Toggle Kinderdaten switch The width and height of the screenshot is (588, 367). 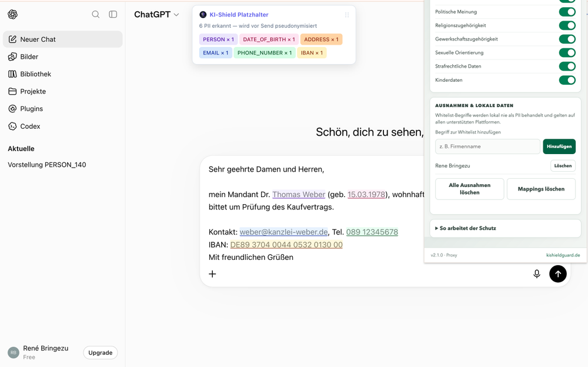pyautogui.click(x=567, y=80)
